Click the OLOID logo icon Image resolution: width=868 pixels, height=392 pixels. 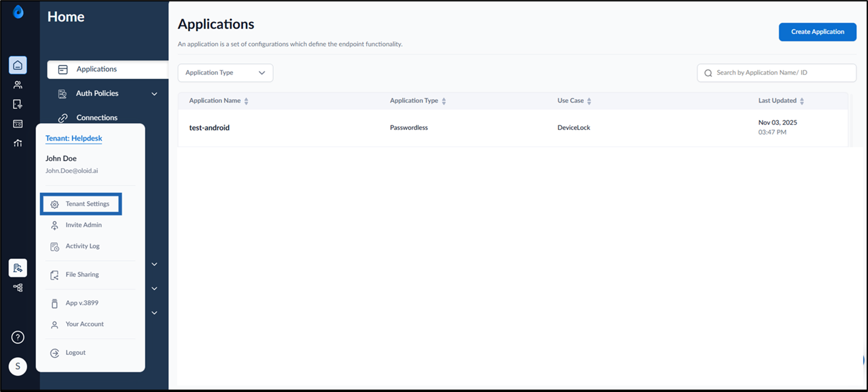pyautogui.click(x=18, y=12)
